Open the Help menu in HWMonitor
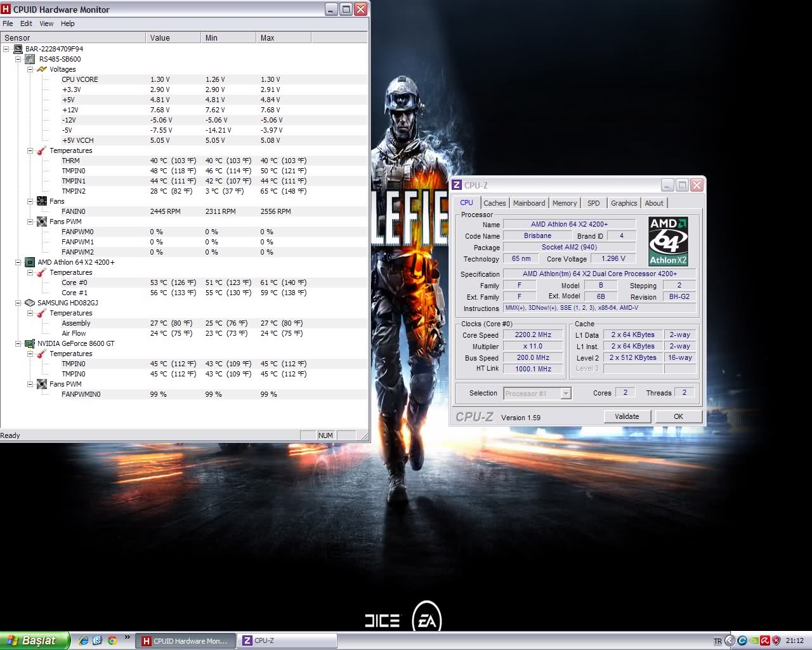812x650 pixels. pos(68,23)
